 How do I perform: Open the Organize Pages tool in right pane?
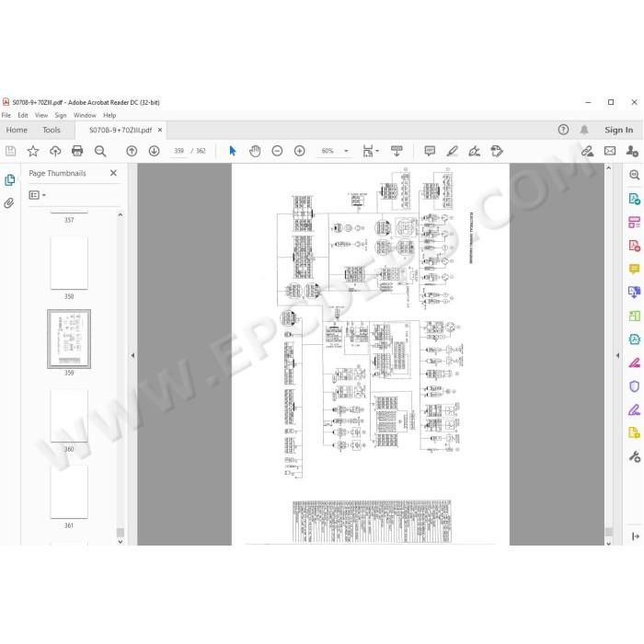(634, 223)
